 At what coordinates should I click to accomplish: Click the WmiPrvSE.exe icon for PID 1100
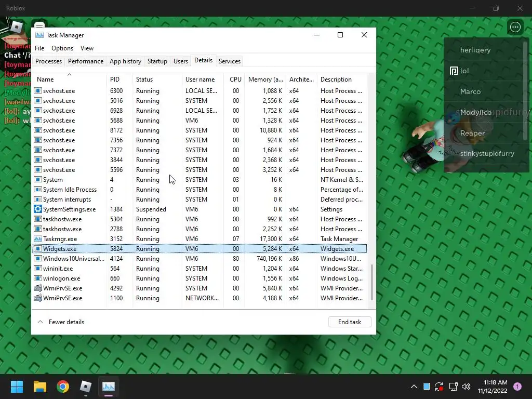pos(37,298)
